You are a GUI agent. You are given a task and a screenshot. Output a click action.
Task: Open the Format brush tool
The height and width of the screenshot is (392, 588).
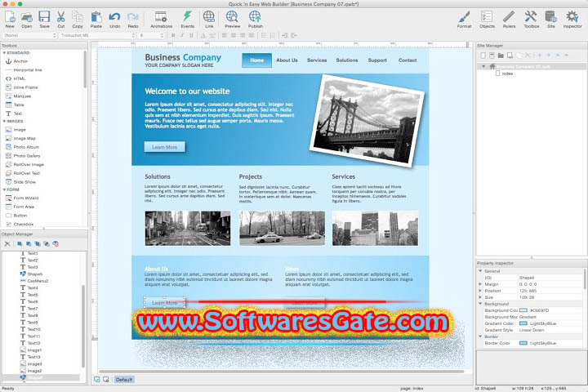464,19
